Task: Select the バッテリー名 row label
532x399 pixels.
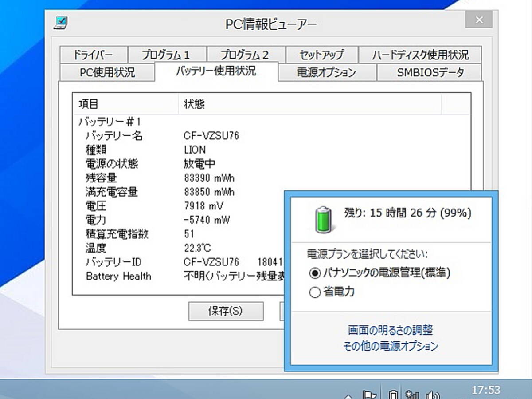Action: (114, 136)
